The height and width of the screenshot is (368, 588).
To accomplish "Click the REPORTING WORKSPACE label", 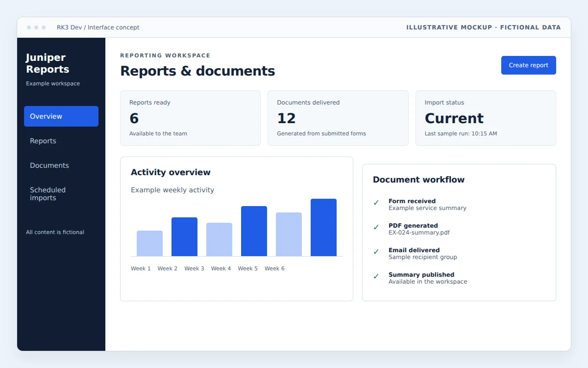I will click(x=165, y=55).
